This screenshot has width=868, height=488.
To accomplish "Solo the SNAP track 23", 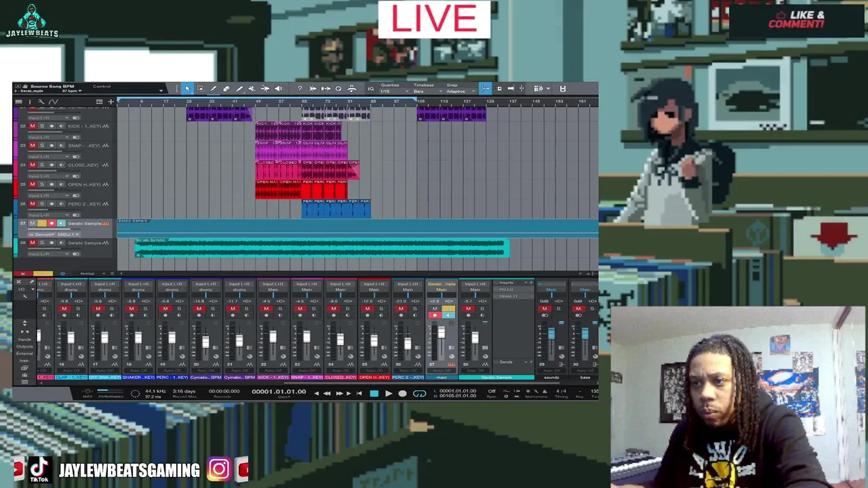I will pyautogui.click(x=41, y=145).
